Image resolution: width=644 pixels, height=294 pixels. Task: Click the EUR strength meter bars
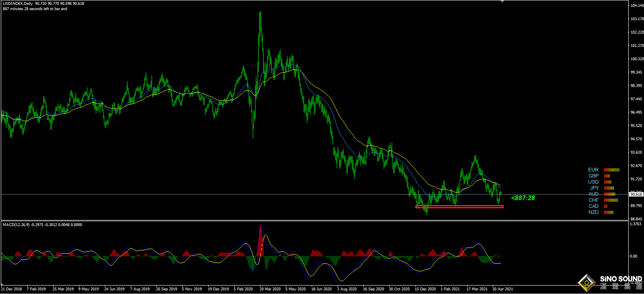click(x=612, y=170)
